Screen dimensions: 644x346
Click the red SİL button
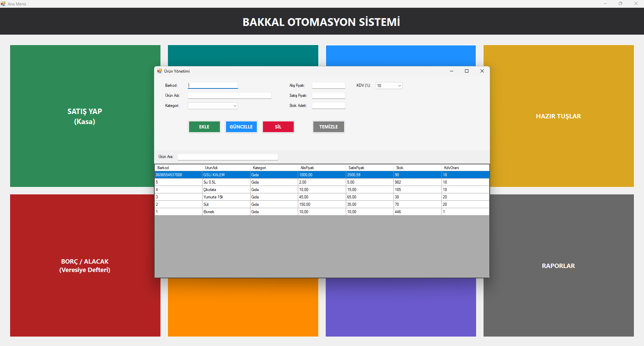tap(278, 127)
